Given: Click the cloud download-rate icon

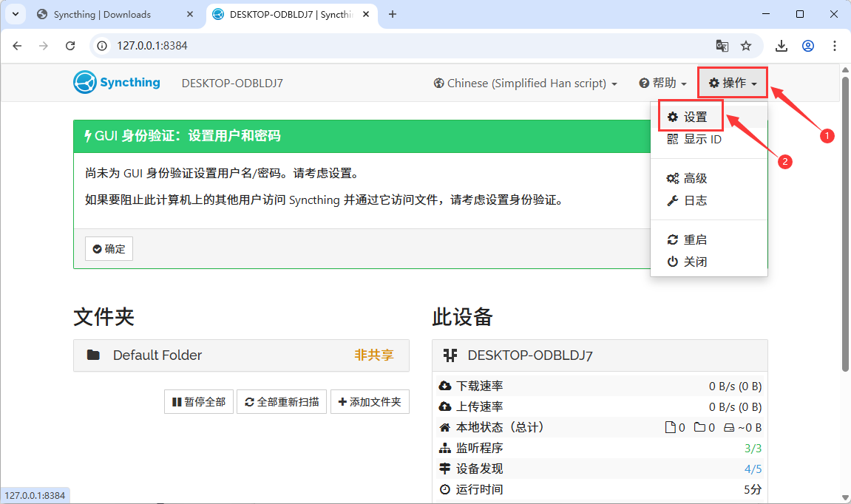Looking at the screenshot, I should (445, 385).
